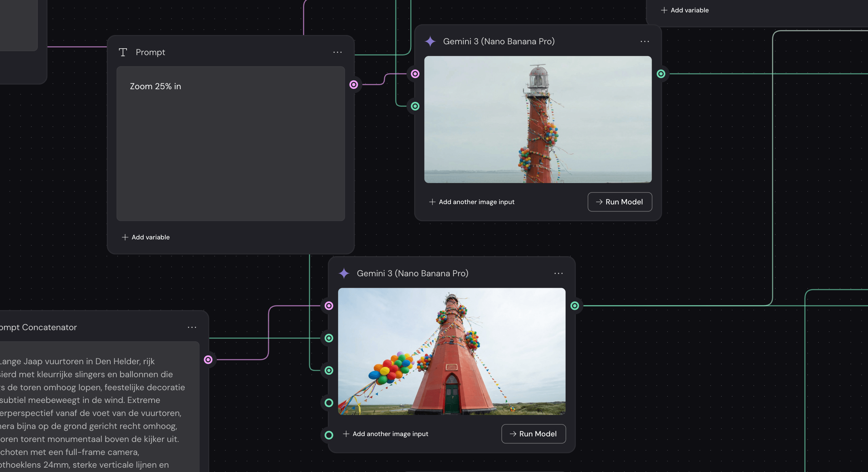Click Add variable in the Prompt node

tap(146, 237)
